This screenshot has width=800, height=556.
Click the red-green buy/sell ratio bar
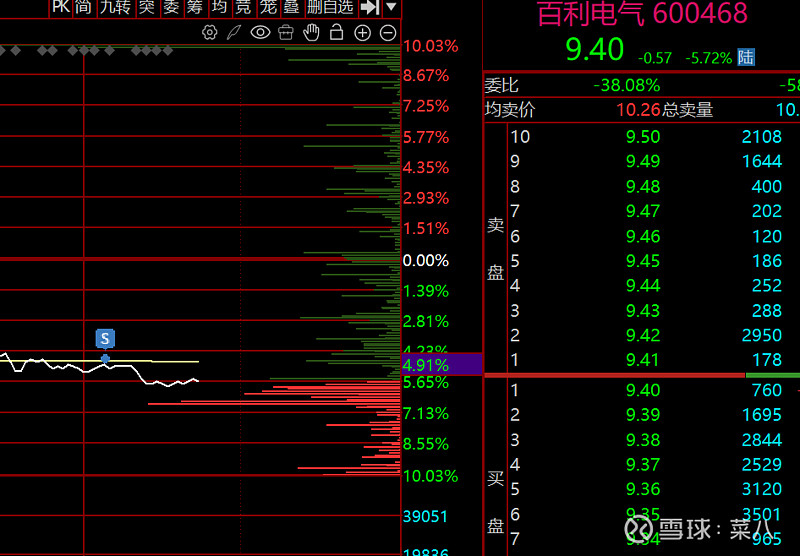coord(642,375)
